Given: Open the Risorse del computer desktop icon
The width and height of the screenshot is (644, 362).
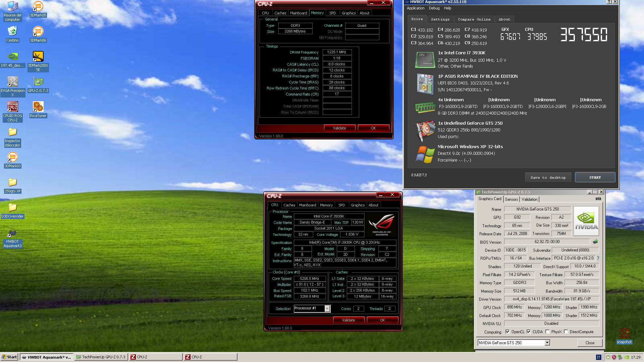Looking at the screenshot, I should [x=12, y=11].
